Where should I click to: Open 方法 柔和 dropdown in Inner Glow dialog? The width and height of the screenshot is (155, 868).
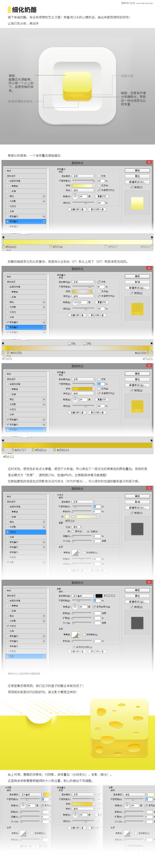(x=77, y=527)
